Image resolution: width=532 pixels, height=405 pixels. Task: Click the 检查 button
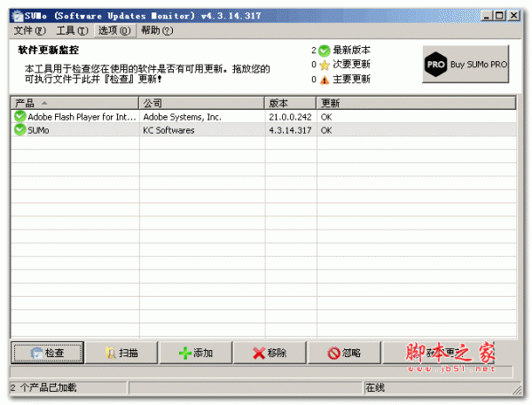(x=48, y=353)
